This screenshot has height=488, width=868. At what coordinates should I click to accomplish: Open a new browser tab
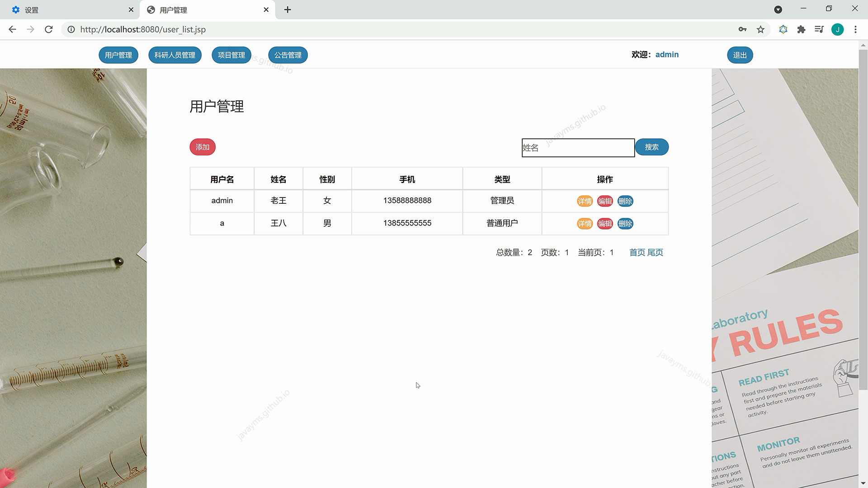(x=288, y=9)
